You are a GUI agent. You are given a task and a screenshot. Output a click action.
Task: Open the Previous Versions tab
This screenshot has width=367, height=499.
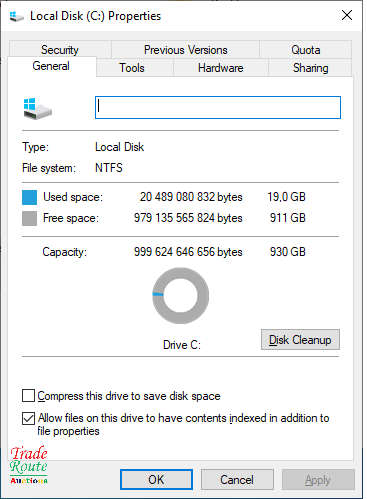coord(185,50)
